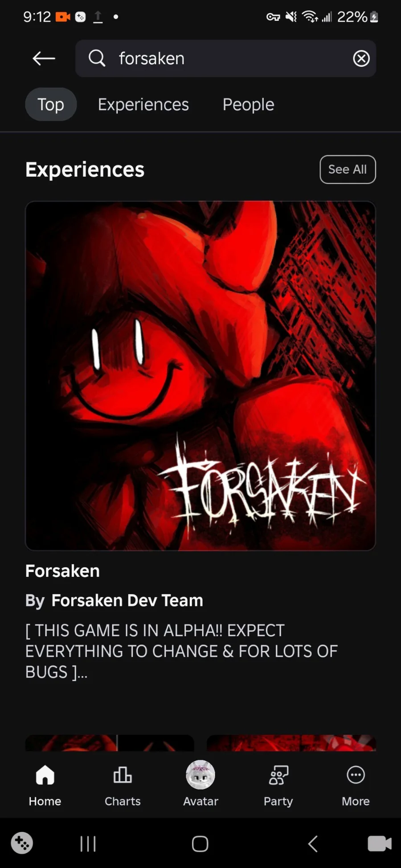
Task: Open the More menu icon
Action: pos(356,775)
